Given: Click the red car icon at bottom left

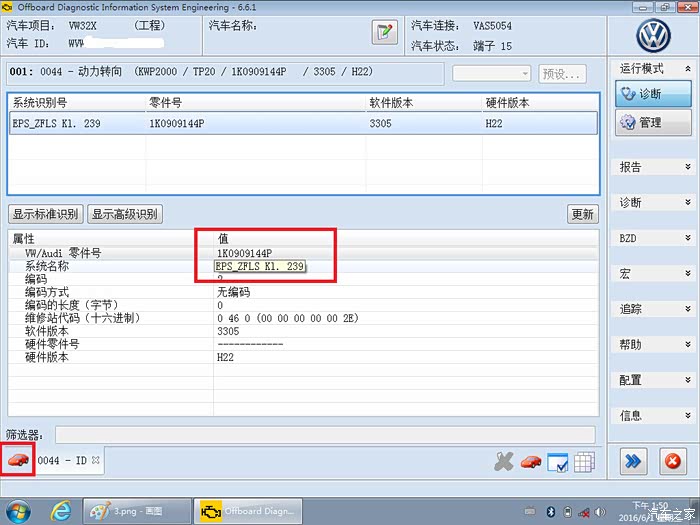Looking at the screenshot, I should coord(18,460).
